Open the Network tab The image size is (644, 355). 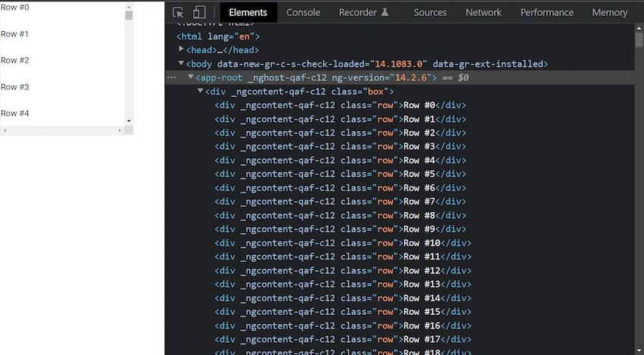coord(483,12)
